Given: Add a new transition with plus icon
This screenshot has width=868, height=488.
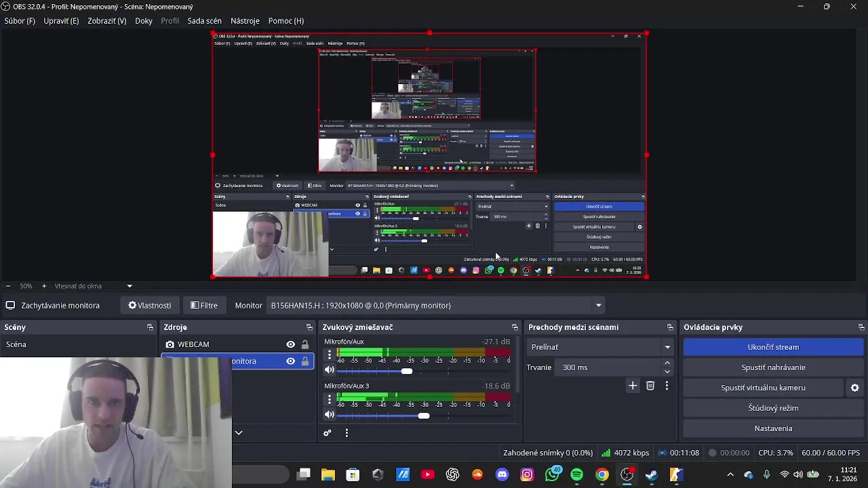Looking at the screenshot, I should coord(633,386).
